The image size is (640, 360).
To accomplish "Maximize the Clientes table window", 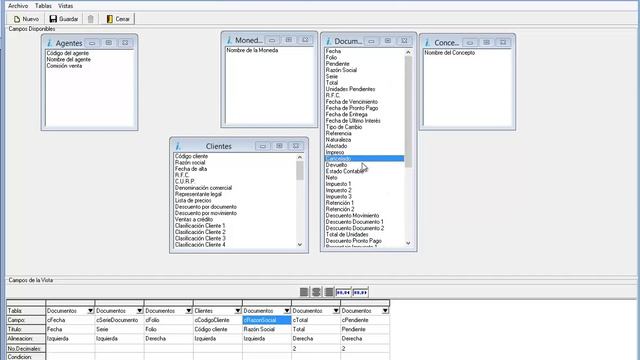I will [x=279, y=146].
